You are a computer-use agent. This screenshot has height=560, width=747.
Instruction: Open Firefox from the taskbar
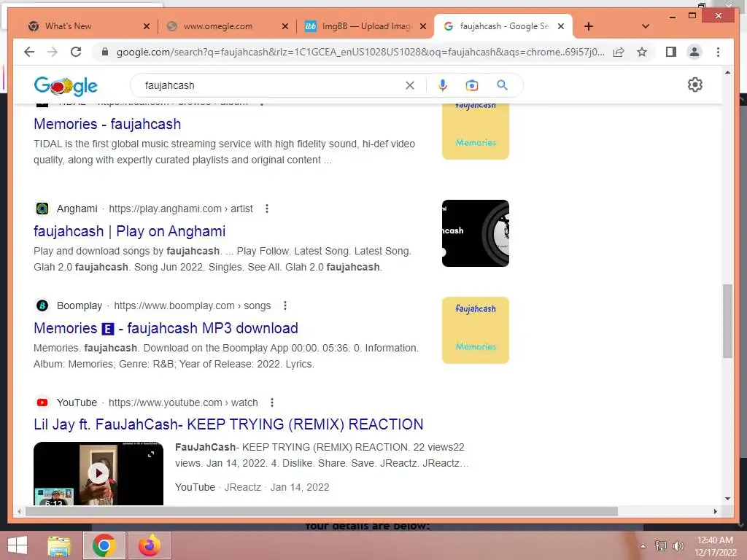click(x=149, y=545)
